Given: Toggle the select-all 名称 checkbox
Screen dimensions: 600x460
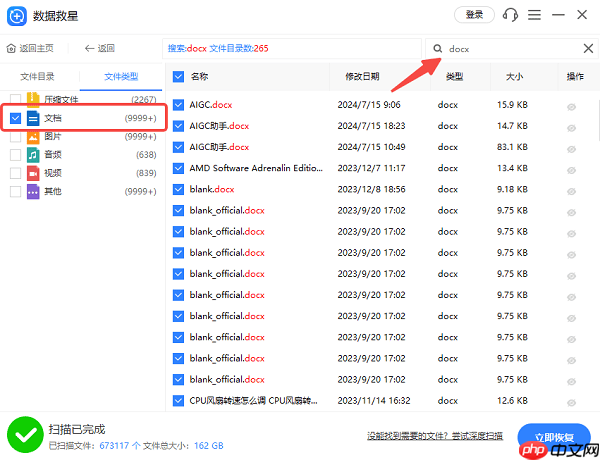Looking at the screenshot, I should coord(178,77).
